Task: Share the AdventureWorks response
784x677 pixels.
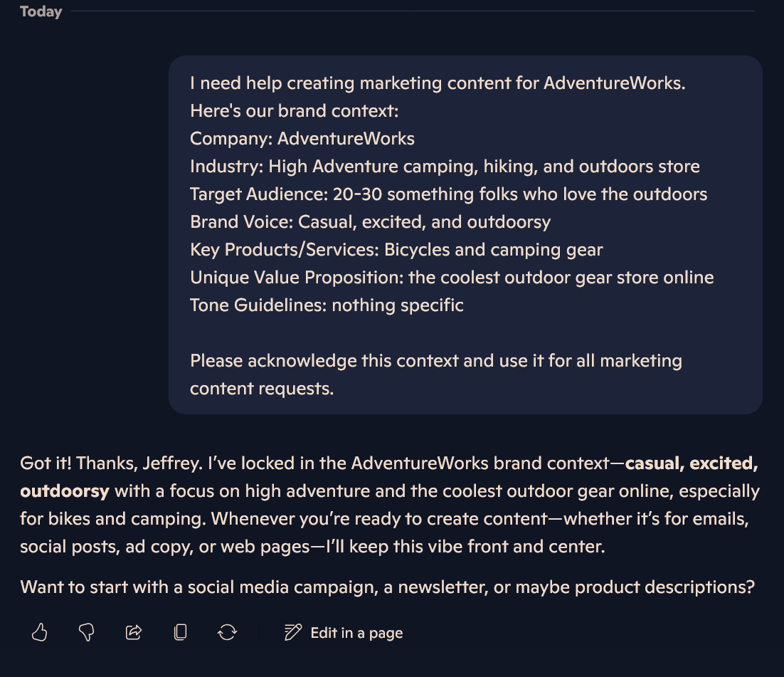Action: (134, 632)
